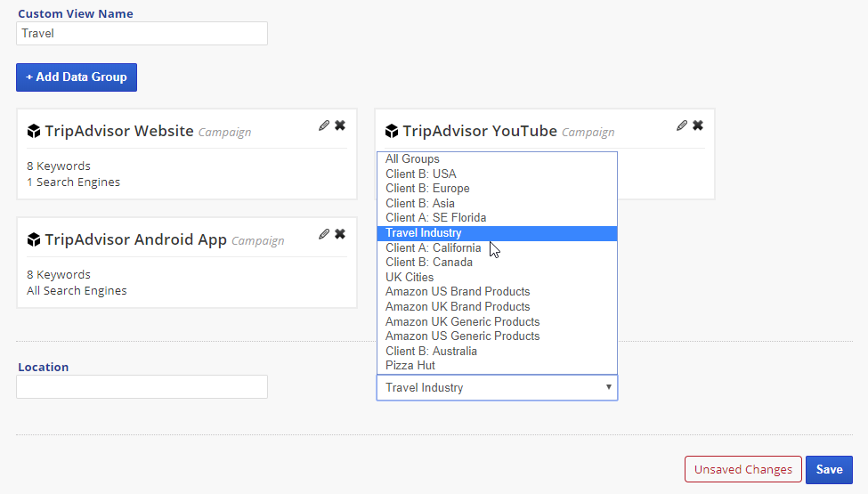
Task: Choose Client B: USA option
Action: coord(420,174)
